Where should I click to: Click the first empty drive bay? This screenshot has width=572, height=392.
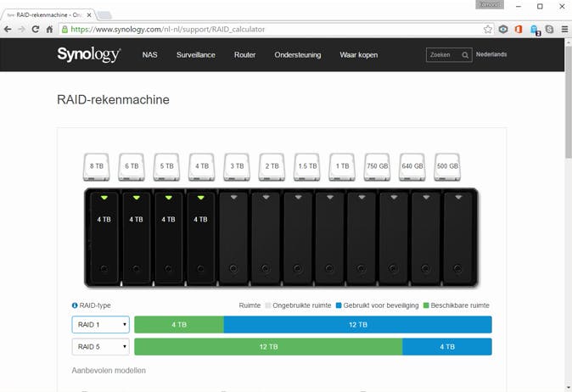233,238
